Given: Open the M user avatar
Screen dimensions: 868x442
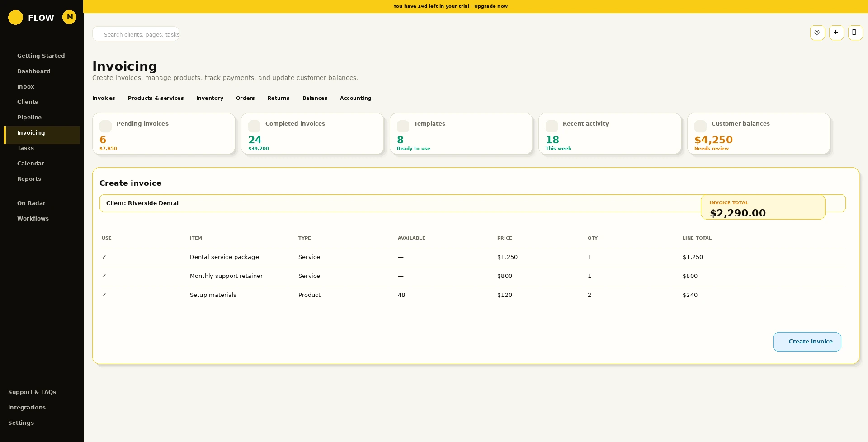Looking at the screenshot, I should 70,17.
